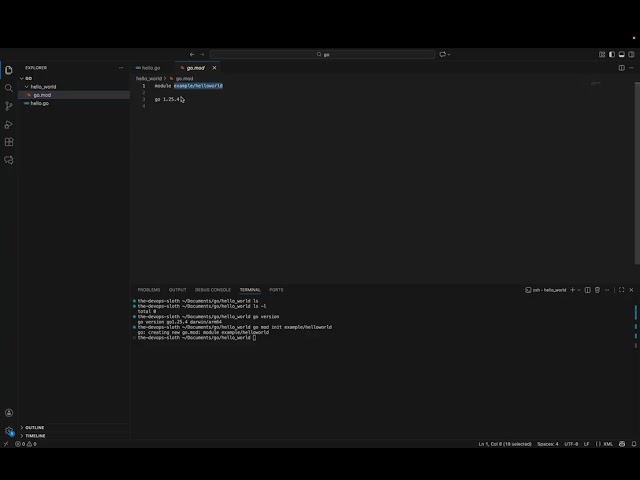Switch to the go.mod editor tab

coord(195,68)
